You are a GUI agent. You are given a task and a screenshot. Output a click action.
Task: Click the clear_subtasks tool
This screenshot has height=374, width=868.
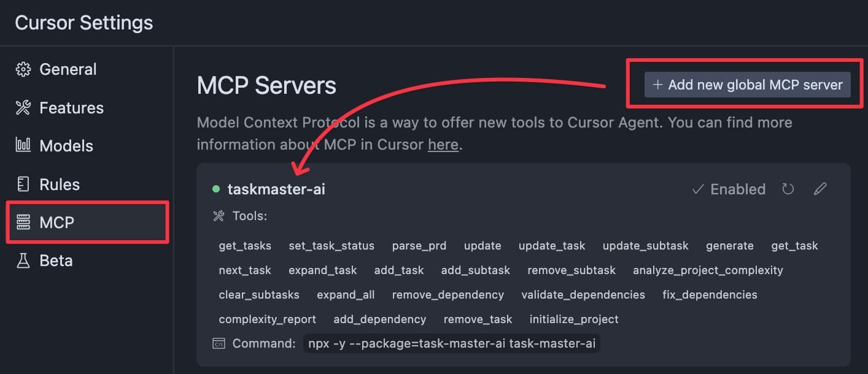tap(259, 295)
